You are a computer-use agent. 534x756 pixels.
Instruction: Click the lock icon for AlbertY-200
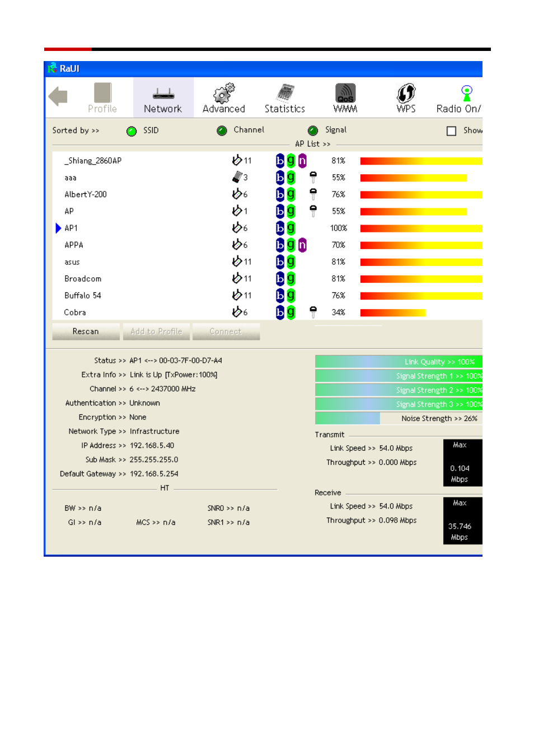[313, 194]
